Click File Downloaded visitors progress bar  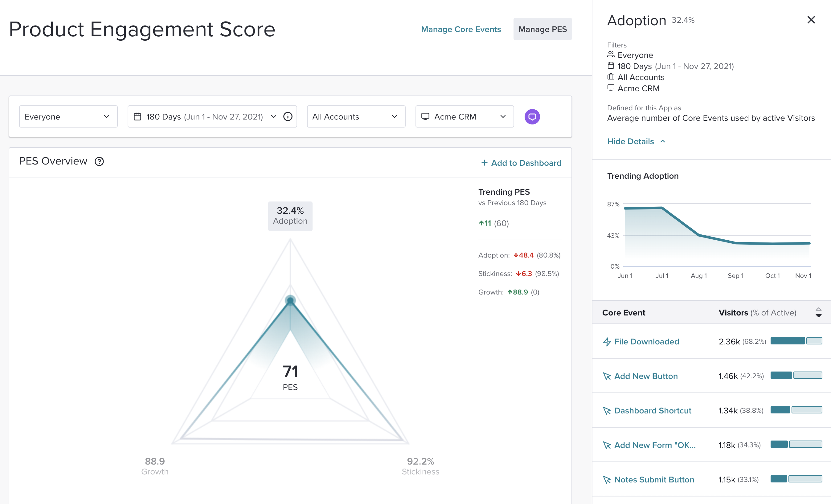point(796,341)
